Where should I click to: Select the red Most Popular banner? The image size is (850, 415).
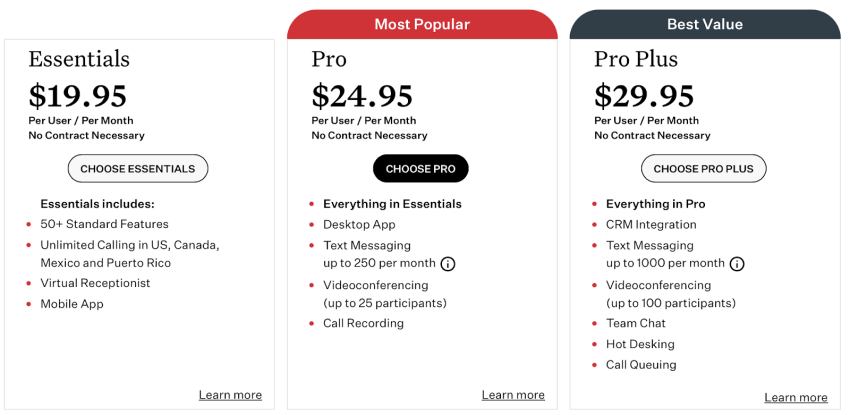(x=422, y=24)
